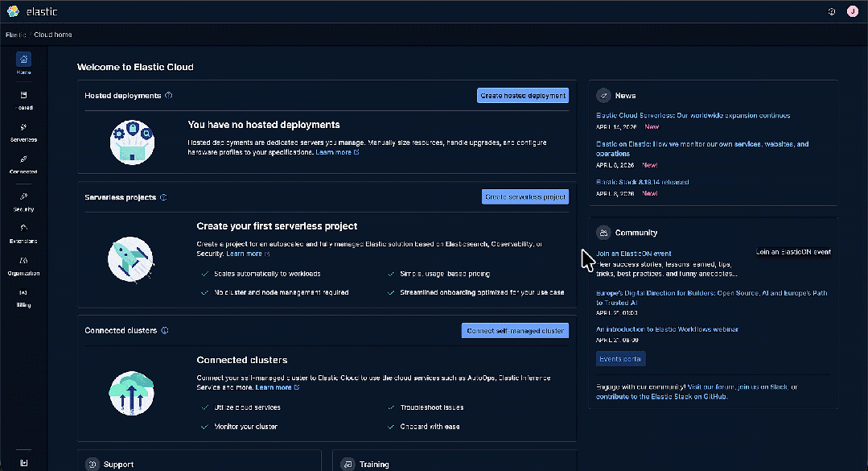The width and height of the screenshot is (868, 471).
Task: Click contribute to Elastic Stack on GitHub
Action: click(x=661, y=397)
